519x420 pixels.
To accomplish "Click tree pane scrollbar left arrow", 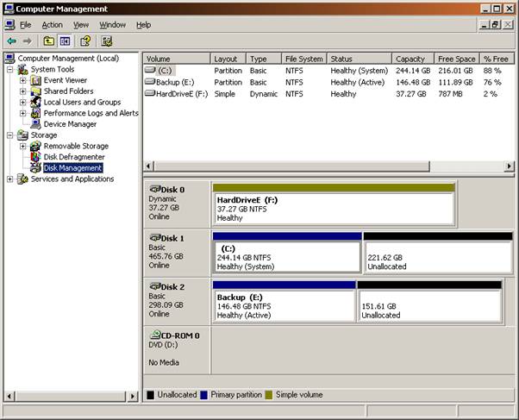I will click(x=9, y=396).
